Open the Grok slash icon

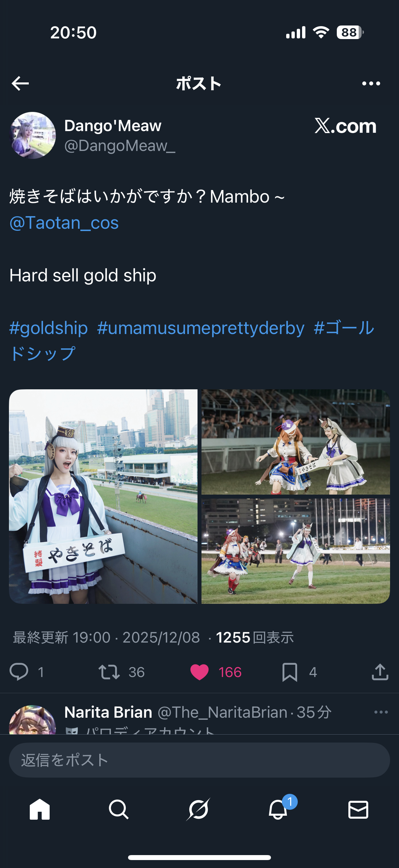198,809
